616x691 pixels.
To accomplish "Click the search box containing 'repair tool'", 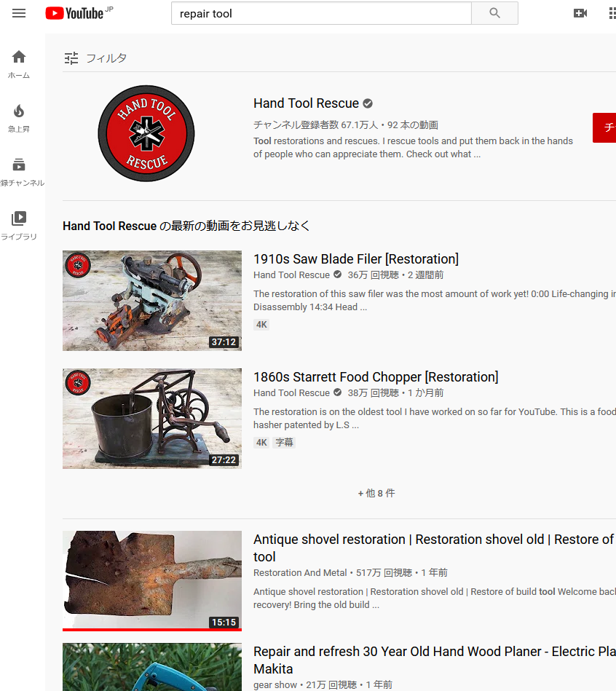I will 320,13.
